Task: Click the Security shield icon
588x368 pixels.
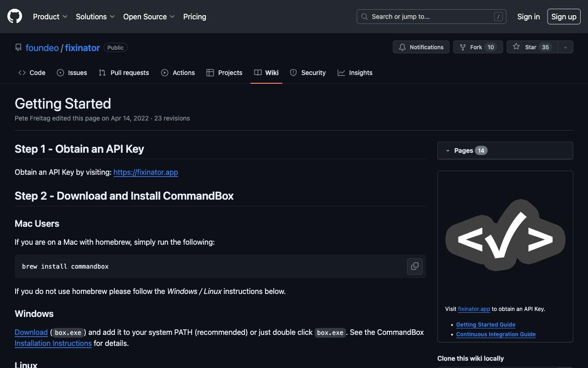Action: (294, 73)
